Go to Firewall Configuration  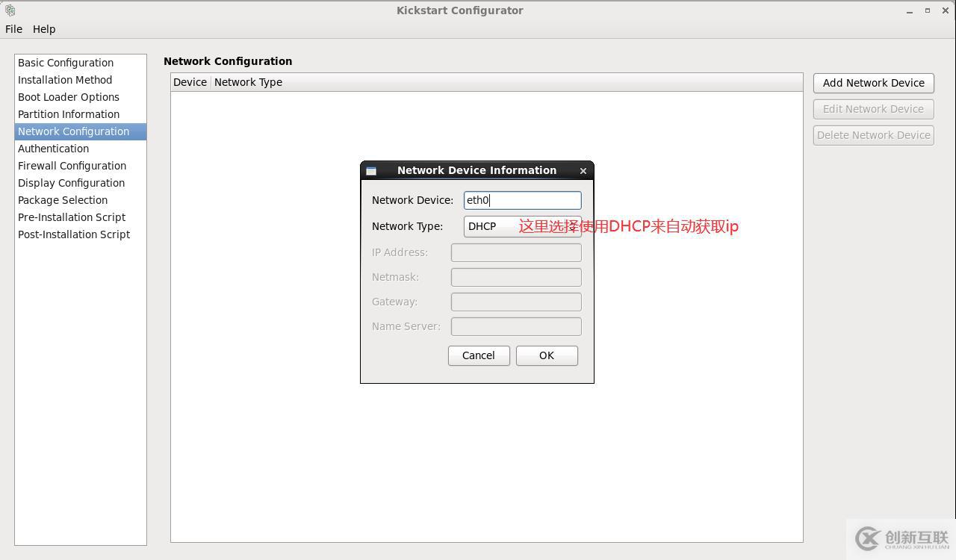(x=81, y=166)
